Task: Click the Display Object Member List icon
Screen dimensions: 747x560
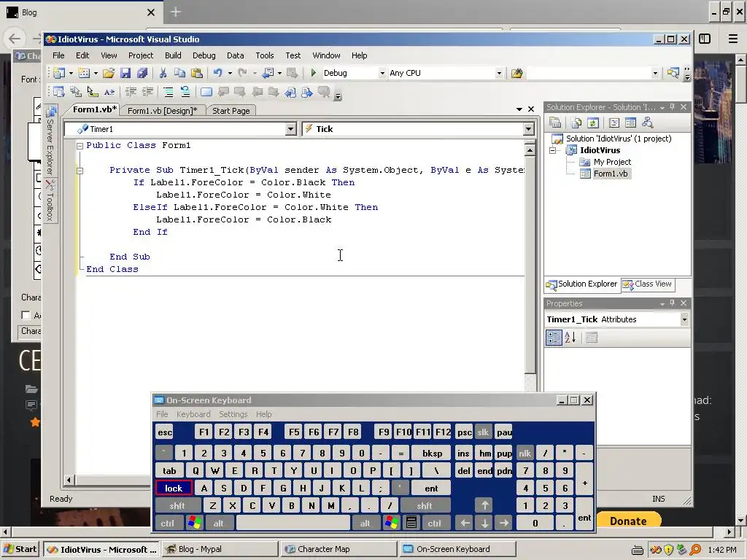Action: 59,92
